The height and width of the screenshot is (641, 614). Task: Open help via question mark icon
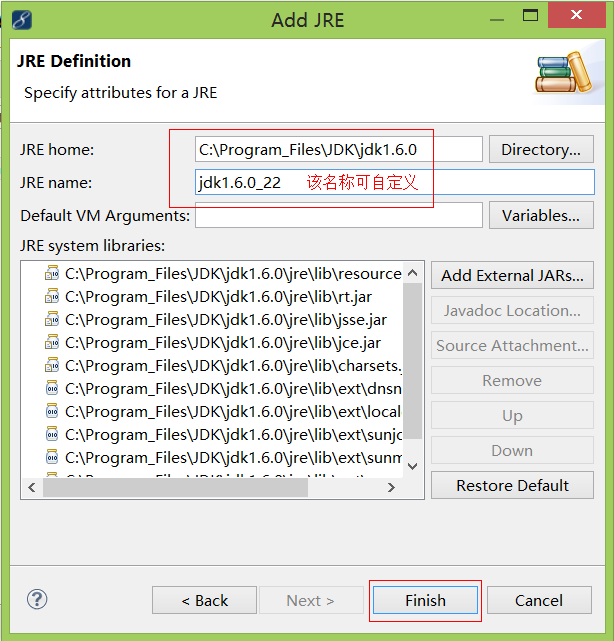pyautogui.click(x=37, y=599)
